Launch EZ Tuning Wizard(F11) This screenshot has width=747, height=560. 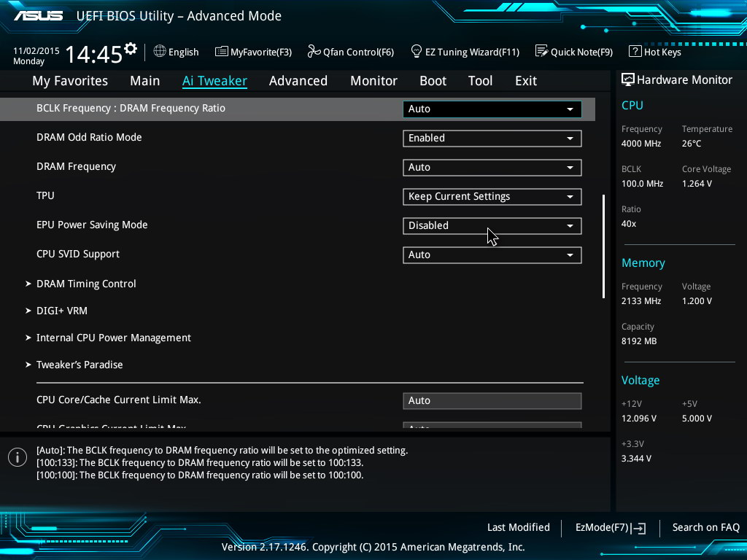click(x=465, y=52)
